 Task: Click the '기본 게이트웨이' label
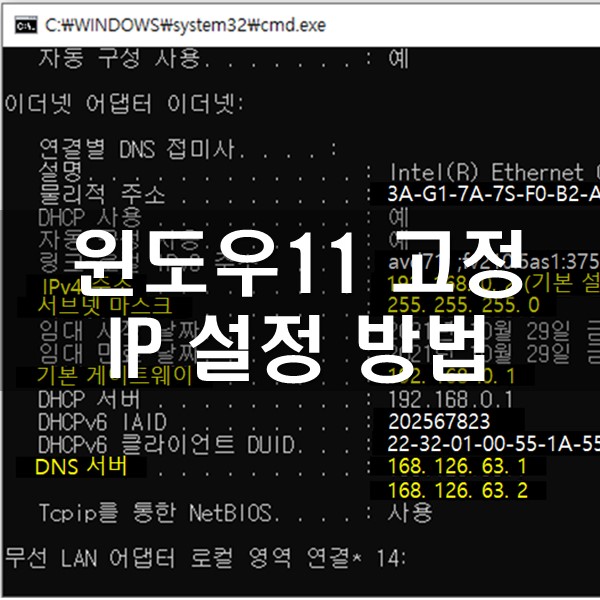(114, 376)
